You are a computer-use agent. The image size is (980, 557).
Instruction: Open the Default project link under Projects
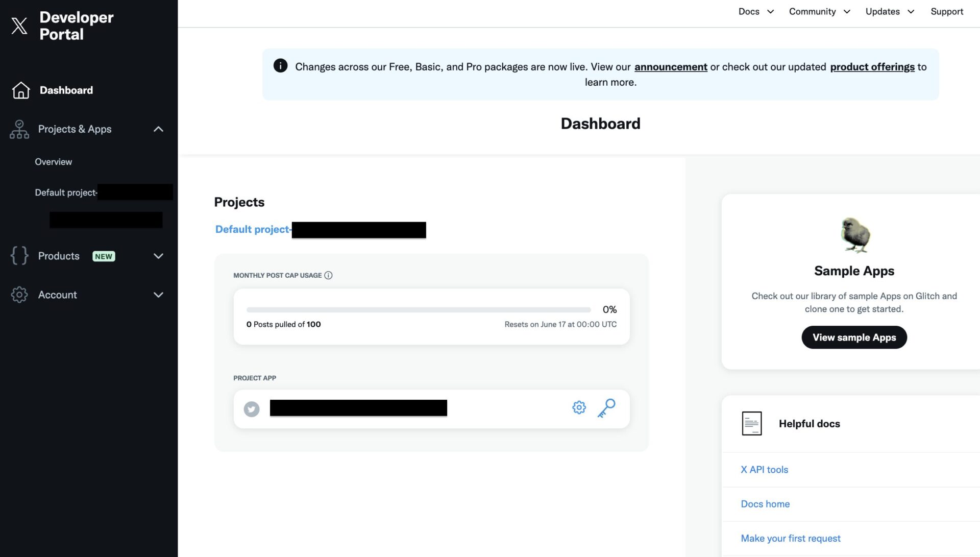[x=320, y=229]
